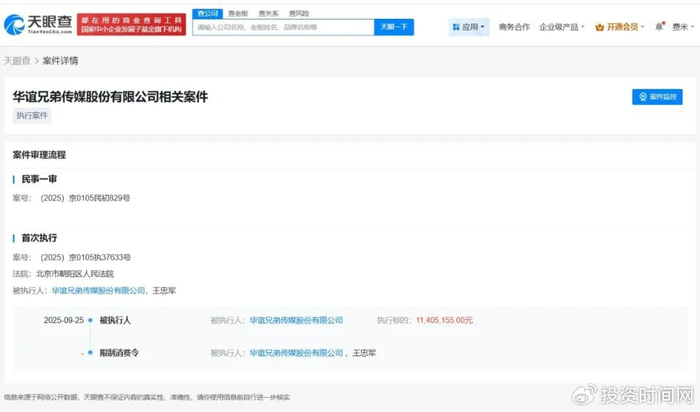
Task: Focus the company name search input field
Action: [283, 27]
